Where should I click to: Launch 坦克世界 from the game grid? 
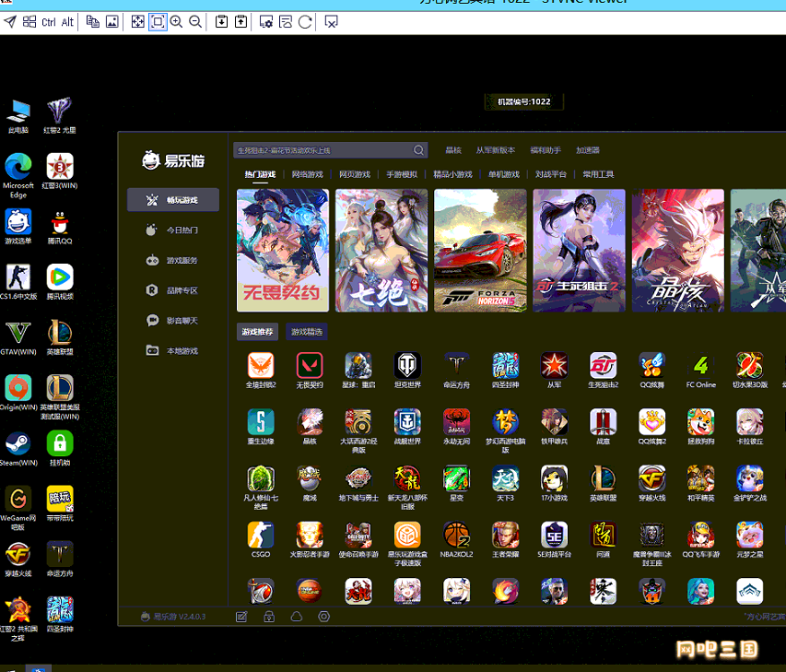click(x=407, y=370)
